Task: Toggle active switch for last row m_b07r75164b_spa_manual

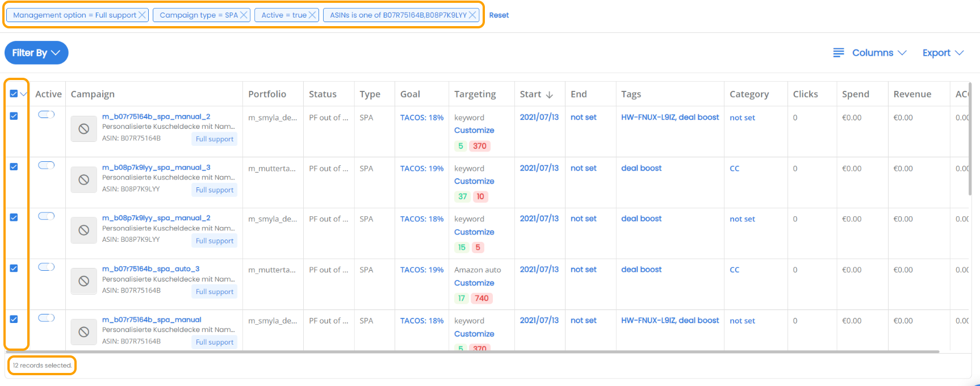Action: pos(46,318)
